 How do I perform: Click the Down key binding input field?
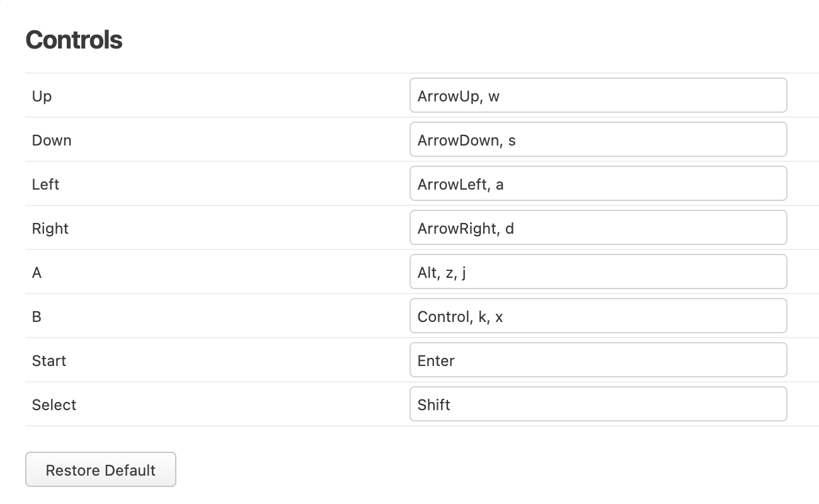(598, 140)
